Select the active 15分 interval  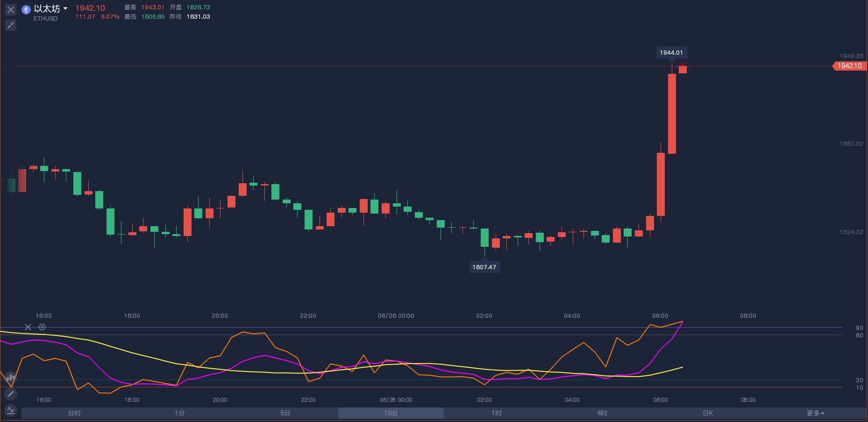(391, 413)
